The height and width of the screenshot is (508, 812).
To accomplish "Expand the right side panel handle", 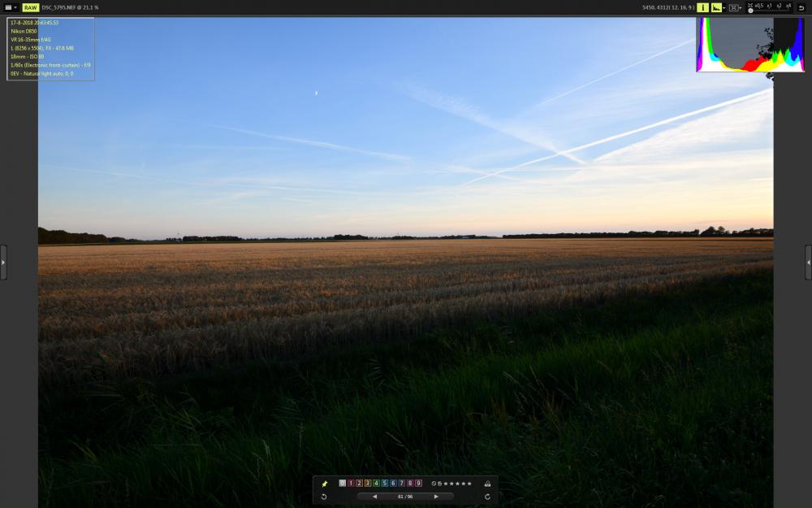I will (809, 263).
